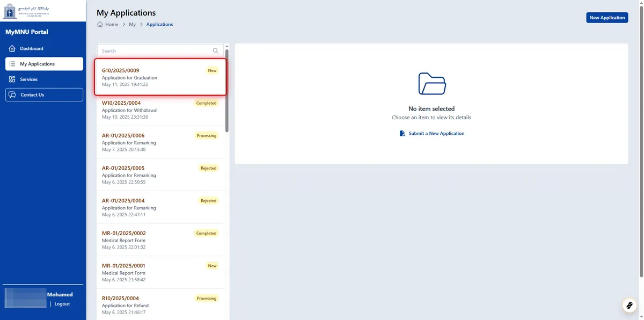This screenshot has width=644, height=320.
Task: Open application MR-01/2025/0001
Action: [x=160, y=273]
